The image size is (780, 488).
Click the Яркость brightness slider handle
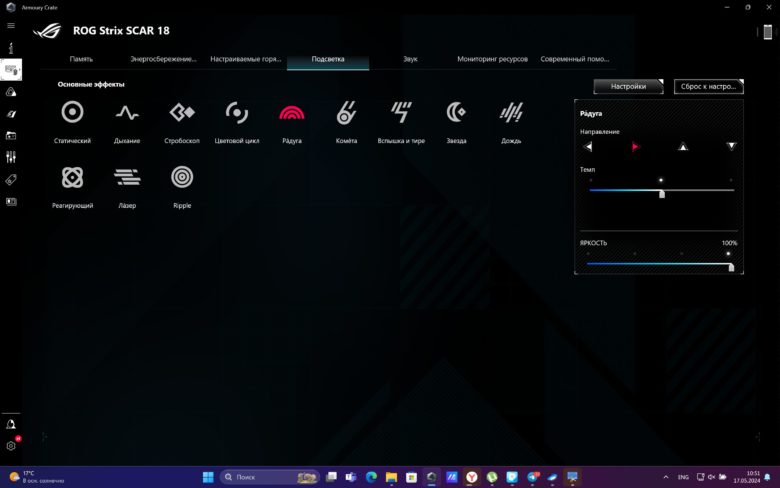[731, 268]
